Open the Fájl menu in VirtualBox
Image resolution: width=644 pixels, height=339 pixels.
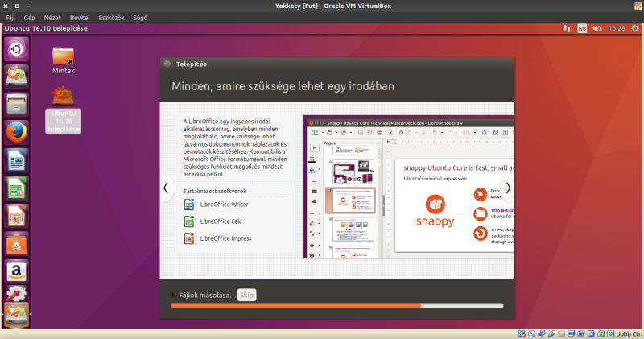[10, 16]
